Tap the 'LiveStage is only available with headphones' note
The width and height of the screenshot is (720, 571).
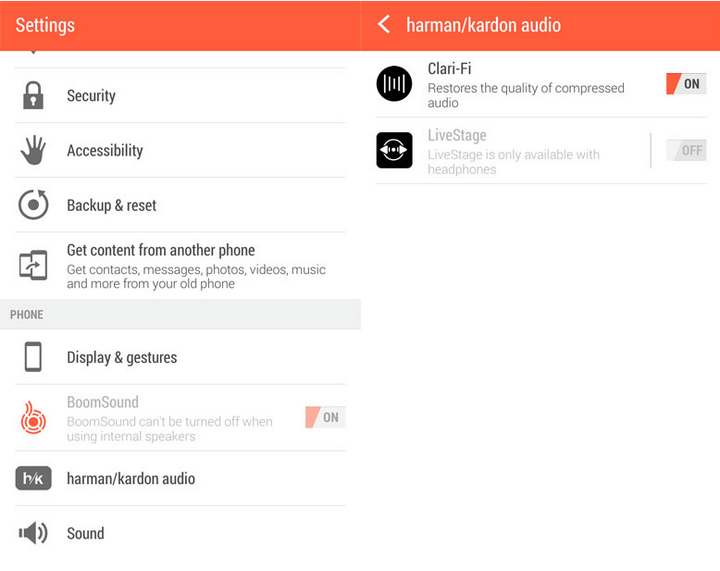coord(513,162)
